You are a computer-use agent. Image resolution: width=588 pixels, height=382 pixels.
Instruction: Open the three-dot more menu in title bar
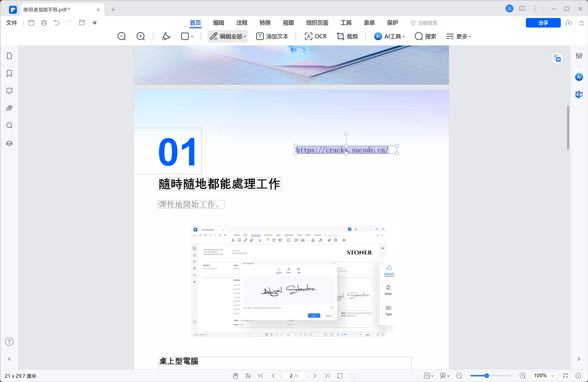pos(535,9)
